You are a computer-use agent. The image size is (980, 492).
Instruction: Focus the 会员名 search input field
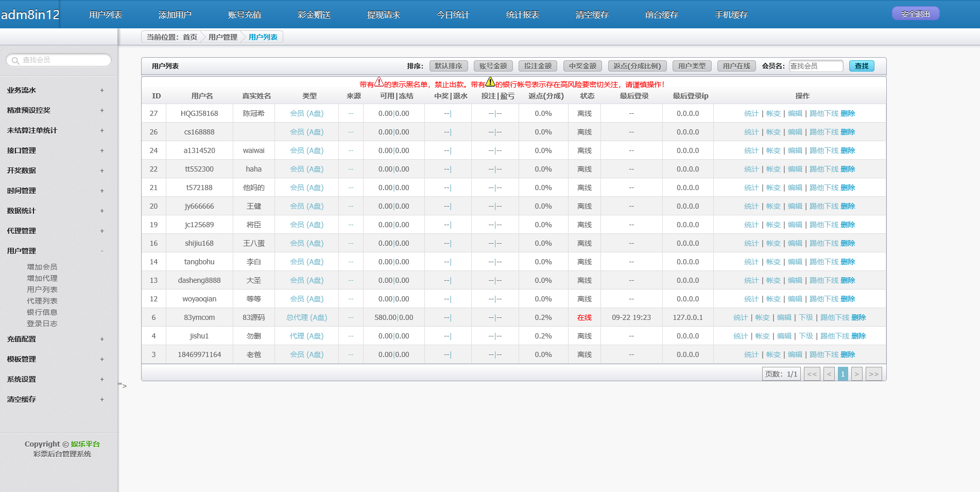point(816,66)
